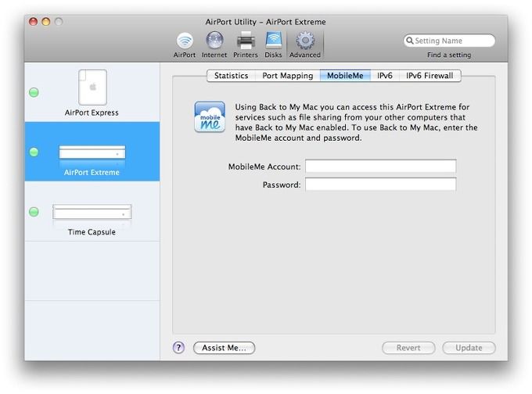Open the Internet globe settings
Image resolution: width=532 pixels, height=394 pixels.
(x=214, y=45)
